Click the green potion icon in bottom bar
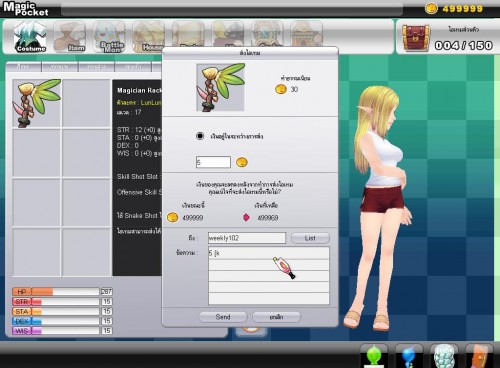The height and width of the screenshot is (368, 500). point(374,355)
